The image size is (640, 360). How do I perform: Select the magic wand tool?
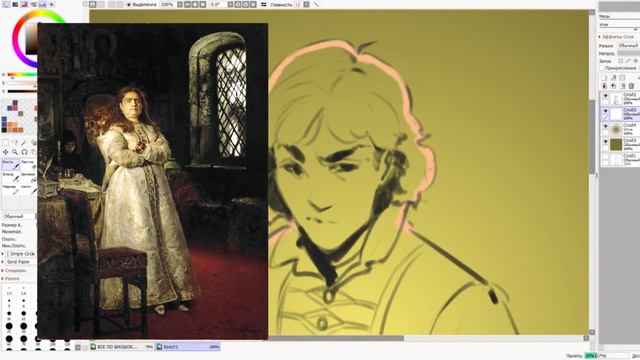24,142
